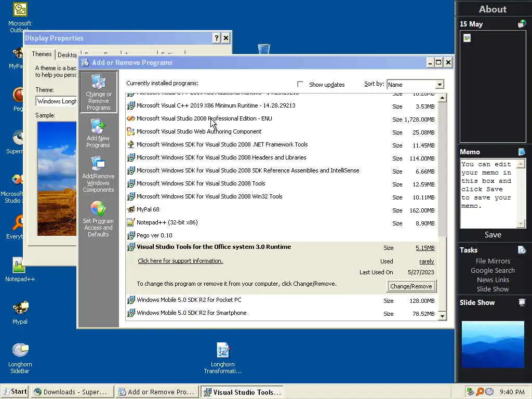Viewport: 532px width, 399px height.
Task: Open Slide Show link in Tasks panel
Action: click(493, 289)
